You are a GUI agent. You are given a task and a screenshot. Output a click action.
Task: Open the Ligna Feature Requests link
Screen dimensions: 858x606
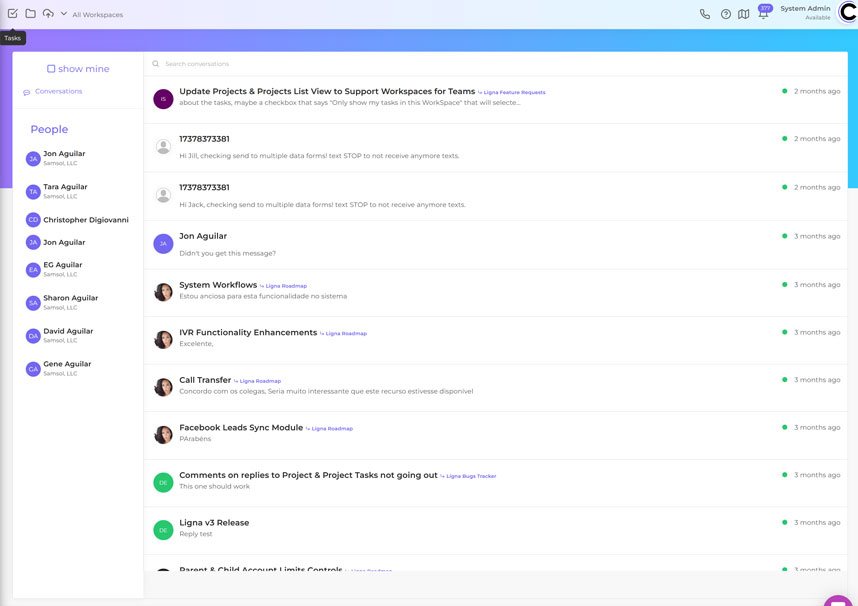pyautogui.click(x=514, y=93)
